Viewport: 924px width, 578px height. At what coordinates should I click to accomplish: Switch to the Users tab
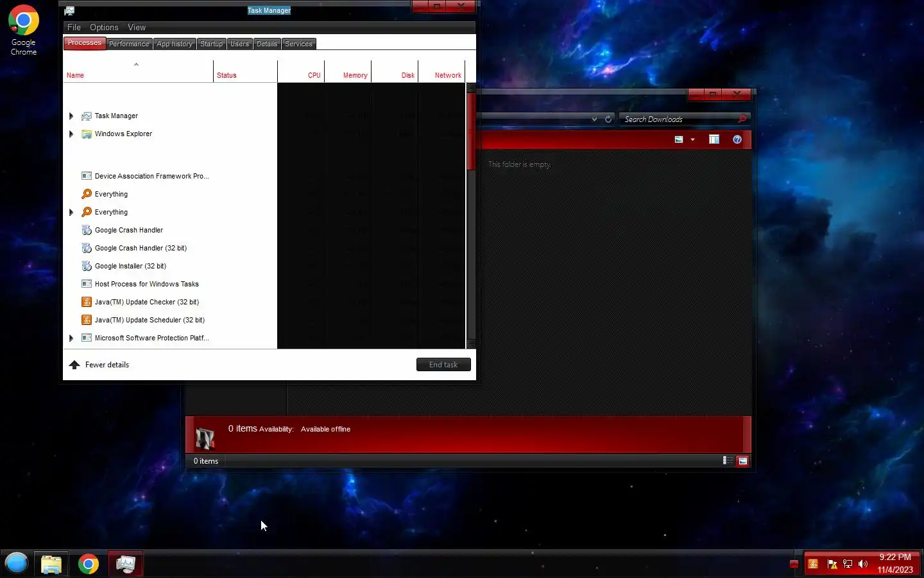pyautogui.click(x=239, y=44)
